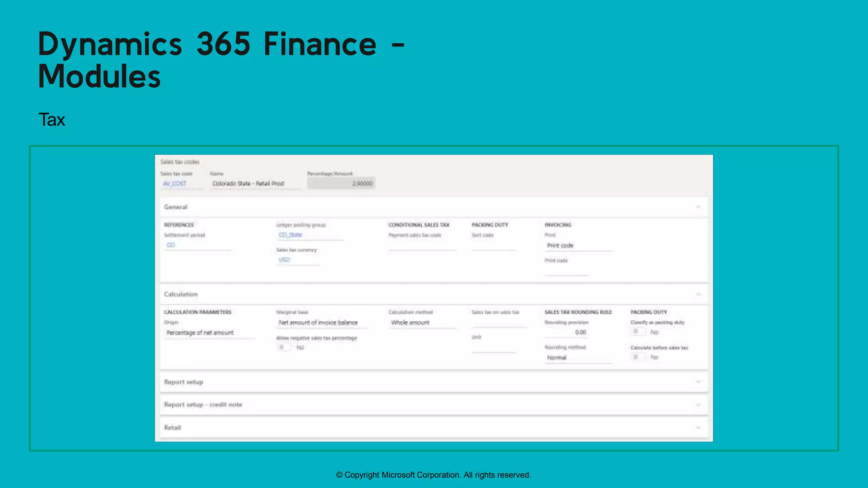Expand Report setup - credit note section
Image resolution: width=868 pixels, height=488 pixels.
click(434, 405)
